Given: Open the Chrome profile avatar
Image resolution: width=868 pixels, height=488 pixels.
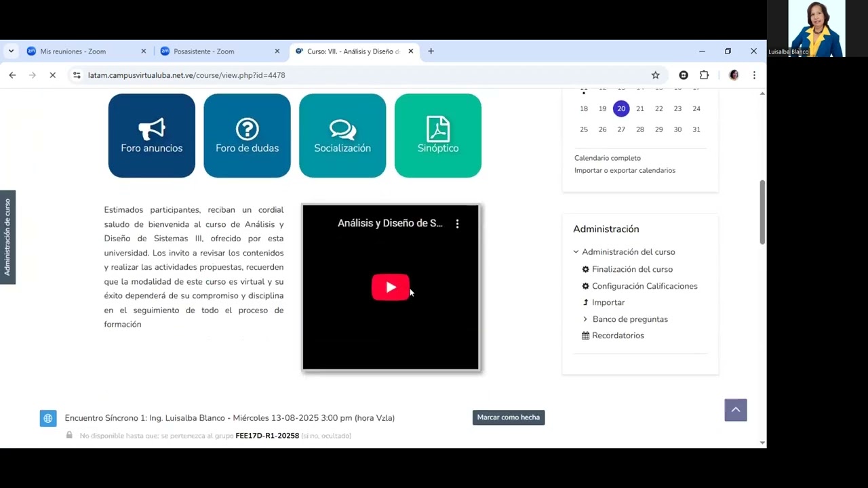Looking at the screenshot, I should (734, 75).
